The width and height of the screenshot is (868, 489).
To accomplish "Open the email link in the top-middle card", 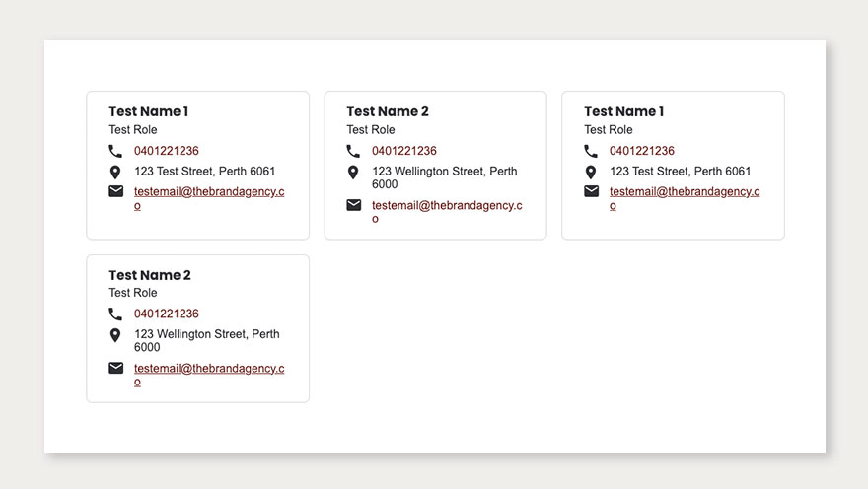I will click(447, 205).
